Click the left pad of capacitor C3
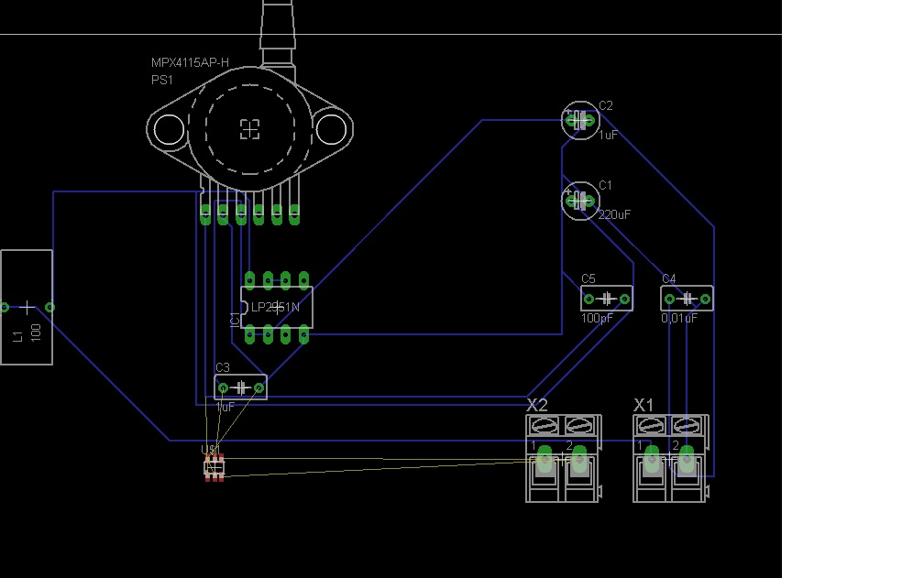Image resolution: width=924 pixels, height=578 pixels. click(223, 387)
